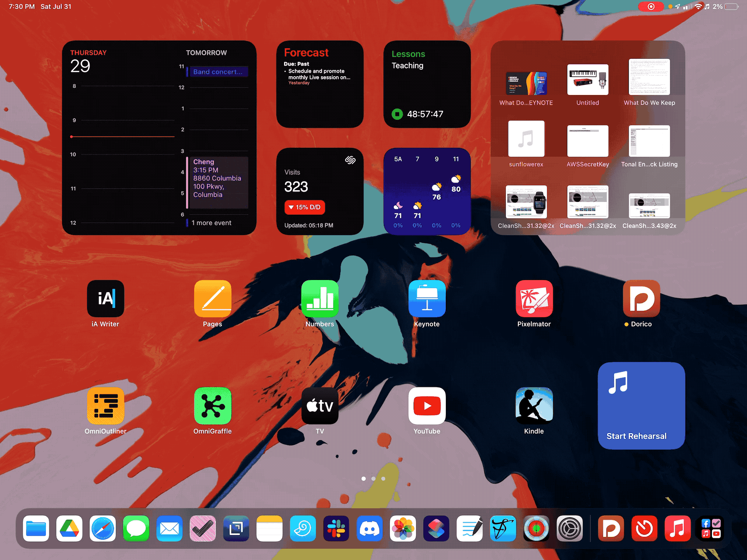The height and width of the screenshot is (560, 747).
Task: Tap the '1 more event' label
Action: coord(211,223)
